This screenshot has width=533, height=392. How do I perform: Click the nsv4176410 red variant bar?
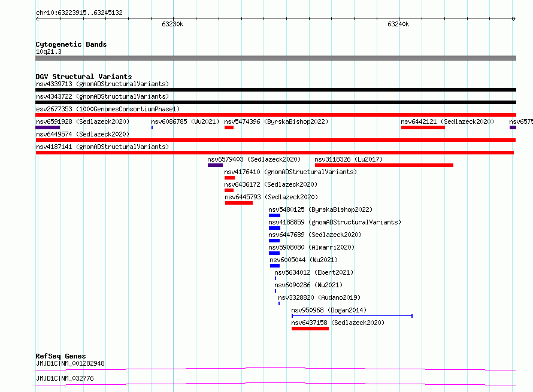click(x=229, y=178)
